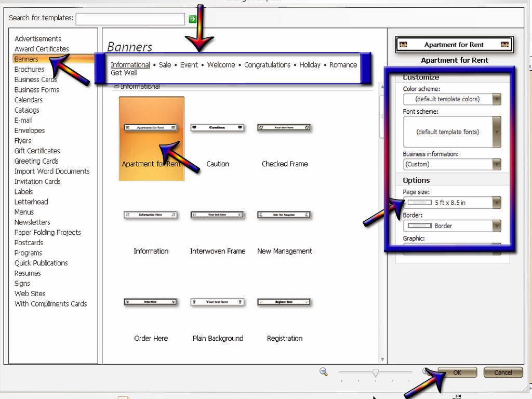Image resolution: width=532 pixels, height=399 pixels.
Task: Select Menus category
Action: (x=24, y=212)
